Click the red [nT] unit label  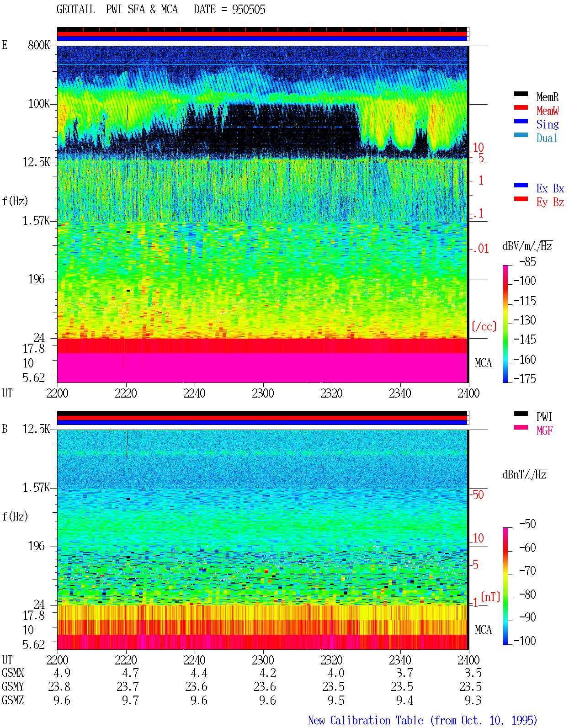click(490, 597)
